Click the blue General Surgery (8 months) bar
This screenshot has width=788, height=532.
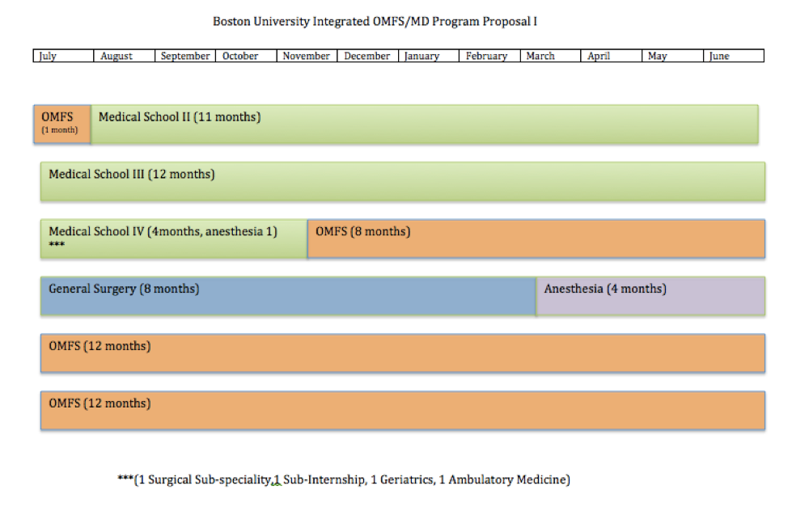(288, 296)
